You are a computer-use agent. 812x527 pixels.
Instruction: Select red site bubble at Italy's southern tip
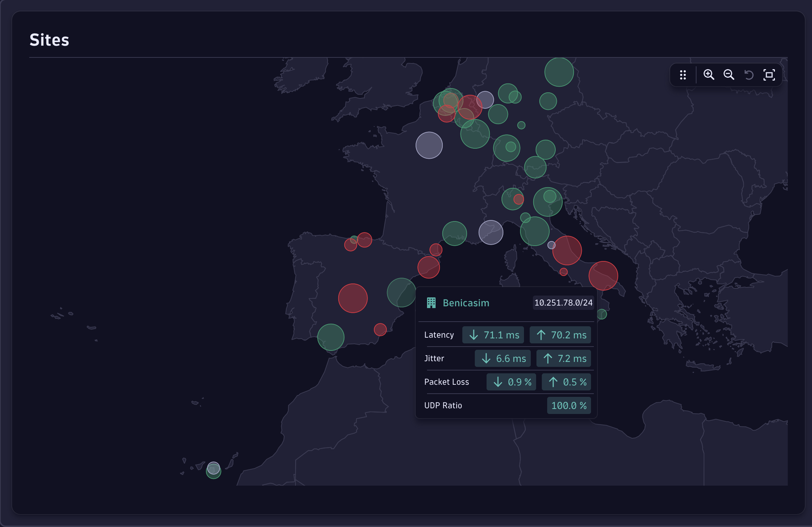(x=603, y=276)
